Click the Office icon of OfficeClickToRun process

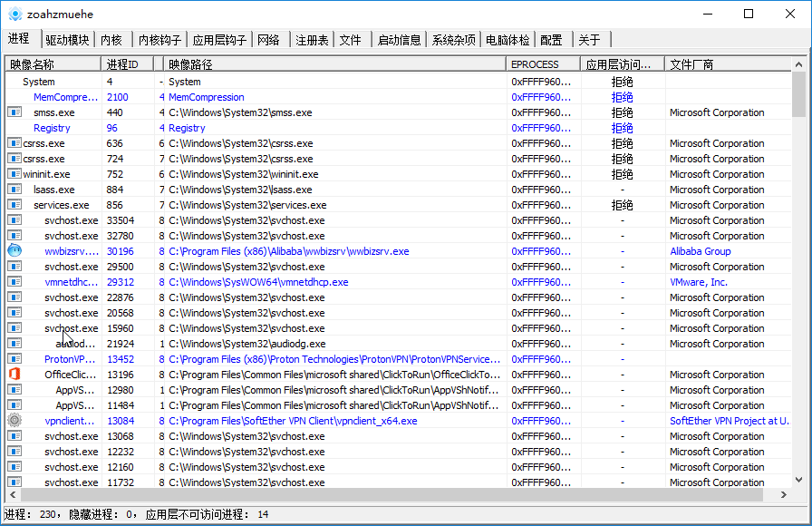pos(14,374)
